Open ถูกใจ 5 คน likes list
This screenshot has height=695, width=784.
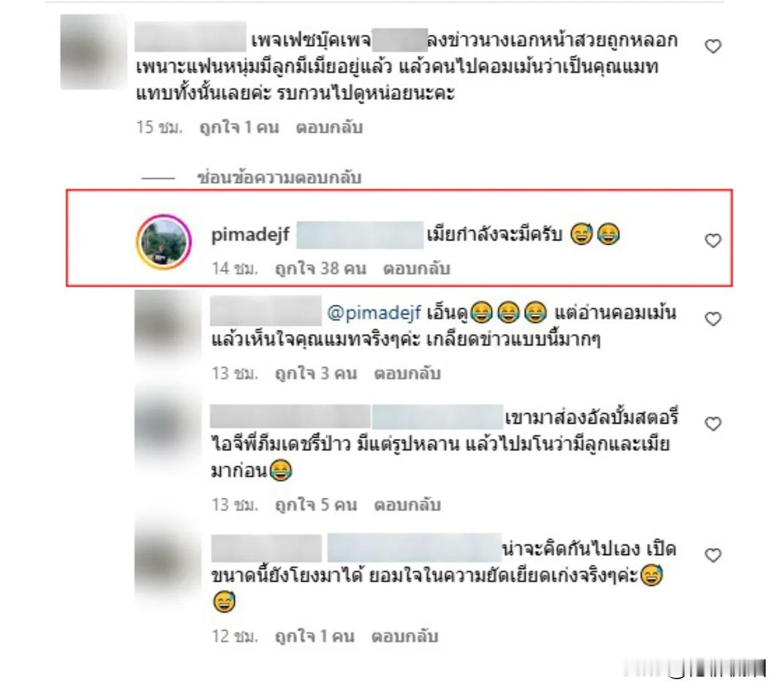tap(316, 505)
